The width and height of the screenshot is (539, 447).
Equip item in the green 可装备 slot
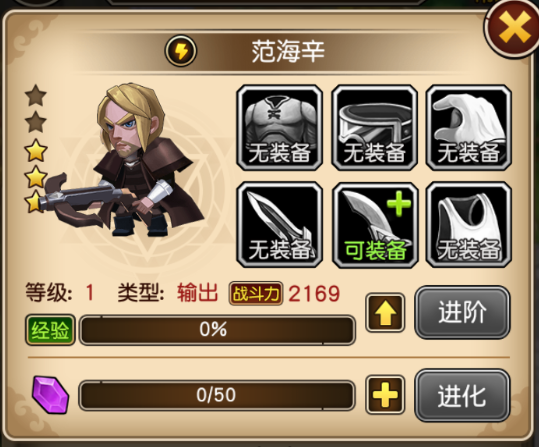374,225
